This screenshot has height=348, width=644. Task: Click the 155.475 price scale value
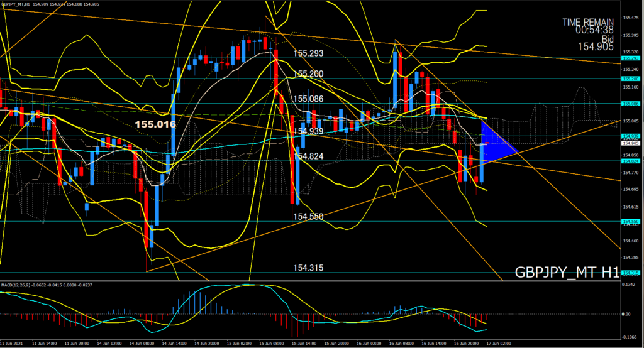click(x=630, y=18)
